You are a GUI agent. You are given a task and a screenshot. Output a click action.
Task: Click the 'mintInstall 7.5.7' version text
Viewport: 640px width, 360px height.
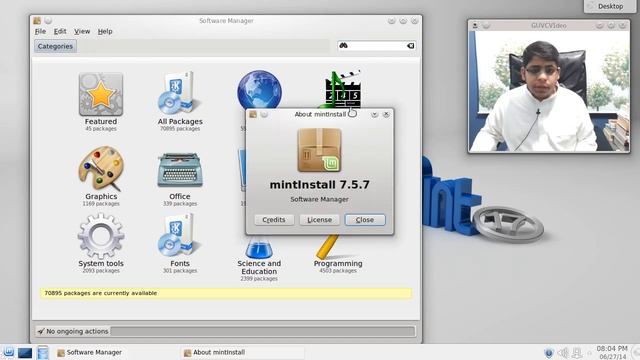[319, 184]
